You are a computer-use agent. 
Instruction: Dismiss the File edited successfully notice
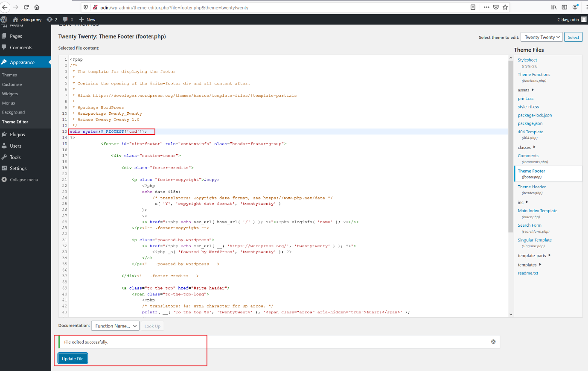pyautogui.click(x=493, y=342)
